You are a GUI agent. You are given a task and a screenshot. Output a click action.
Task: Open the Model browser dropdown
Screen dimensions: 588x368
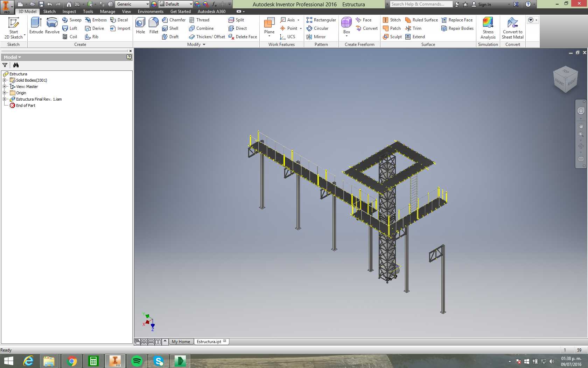(12, 57)
